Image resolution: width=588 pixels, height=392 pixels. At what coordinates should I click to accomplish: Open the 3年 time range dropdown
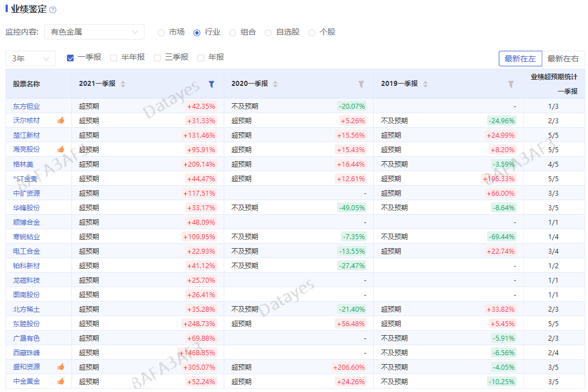(30, 57)
